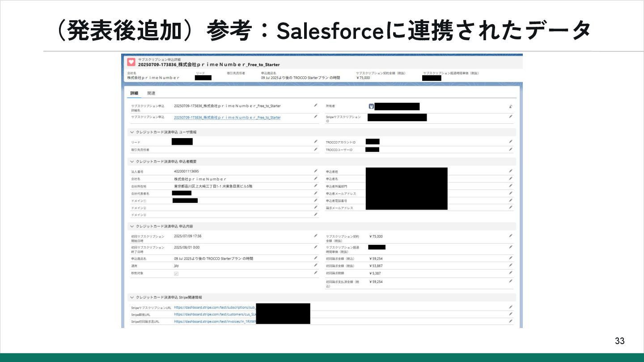Click the 申込商品名 value in 申込内容 section

pyautogui.click(x=213, y=258)
